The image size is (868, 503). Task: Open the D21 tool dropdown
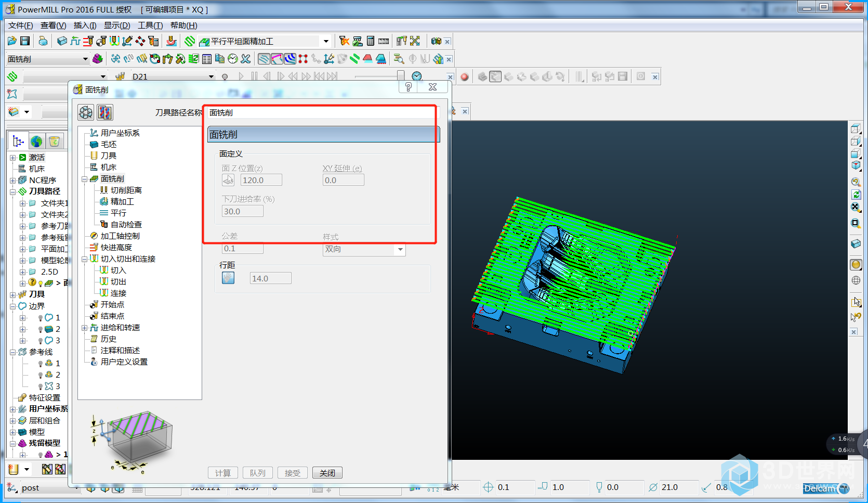coord(211,76)
